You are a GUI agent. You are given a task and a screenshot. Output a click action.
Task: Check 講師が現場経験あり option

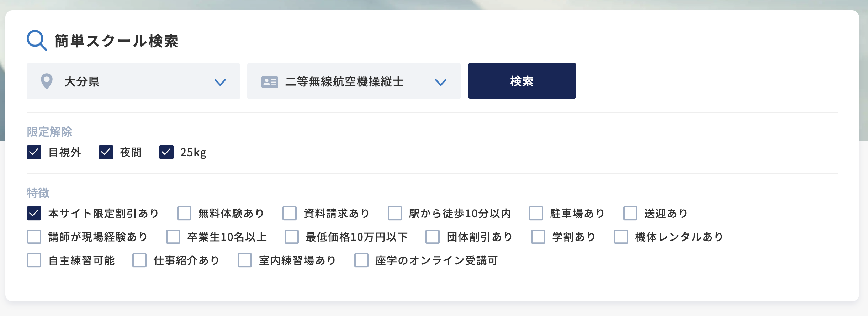(34, 237)
